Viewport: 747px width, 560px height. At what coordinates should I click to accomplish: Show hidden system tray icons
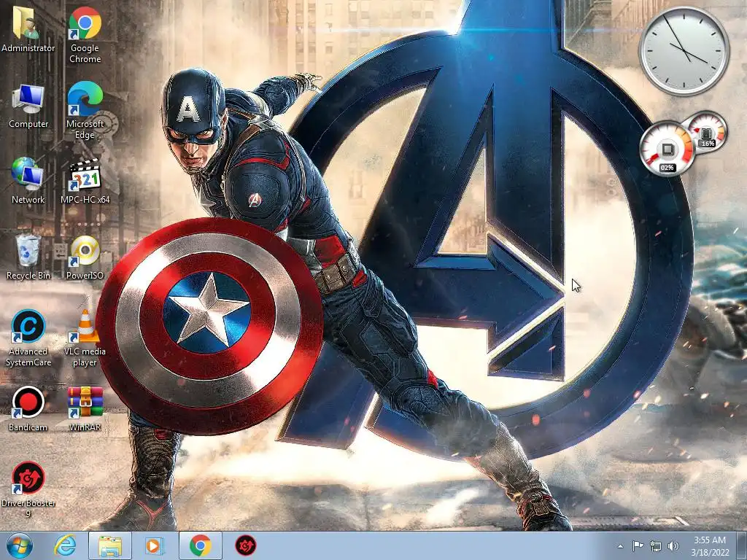[620, 546]
